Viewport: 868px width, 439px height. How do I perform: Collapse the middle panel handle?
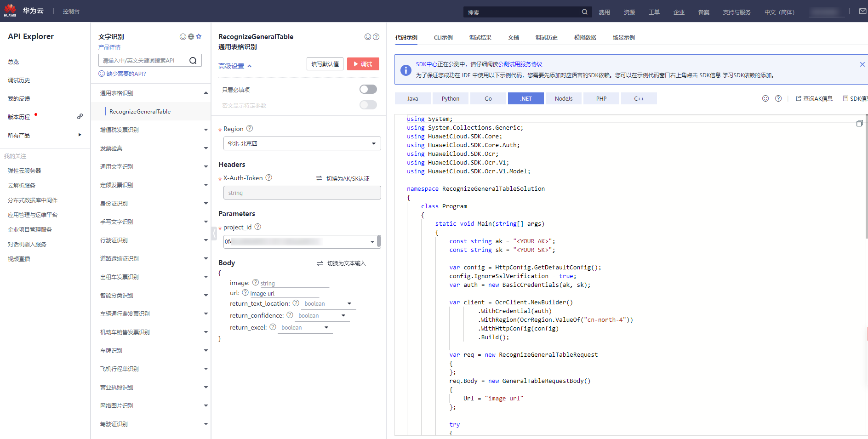(214, 233)
